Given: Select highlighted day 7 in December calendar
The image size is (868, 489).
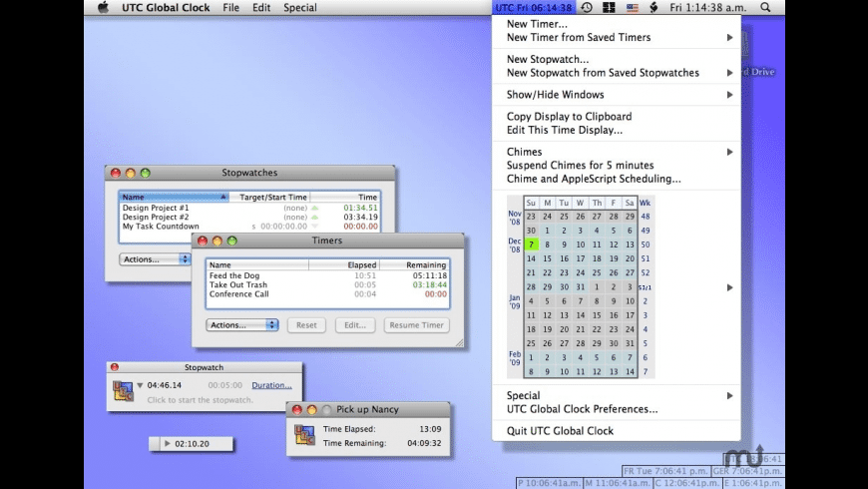Looking at the screenshot, I should point(532,244).
